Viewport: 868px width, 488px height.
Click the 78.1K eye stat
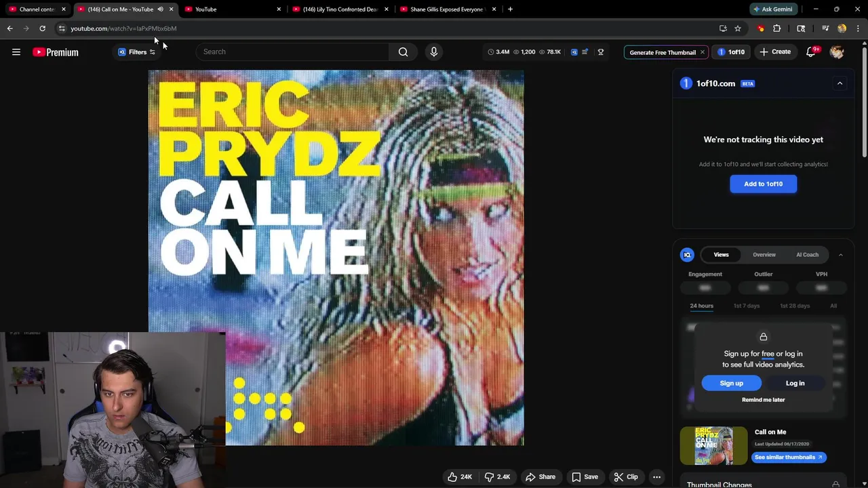click(x=550, y=52)
